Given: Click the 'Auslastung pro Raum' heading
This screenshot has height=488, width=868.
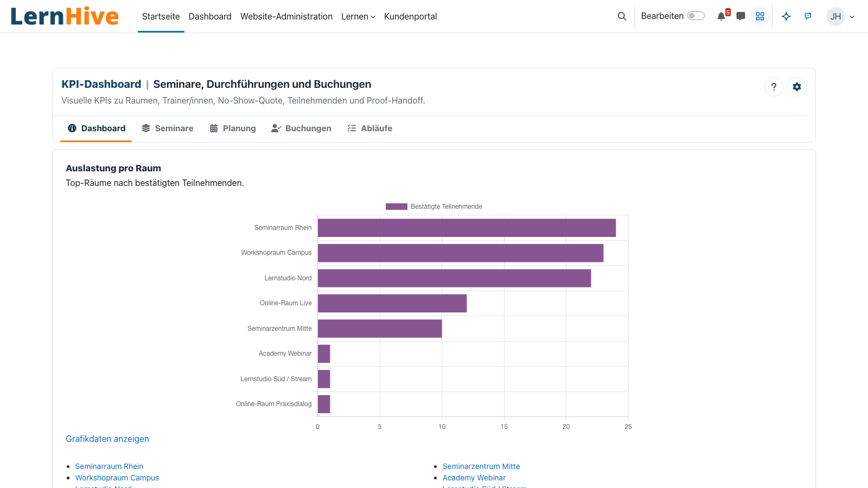Looking at the screenshot, I should (113, 168).
